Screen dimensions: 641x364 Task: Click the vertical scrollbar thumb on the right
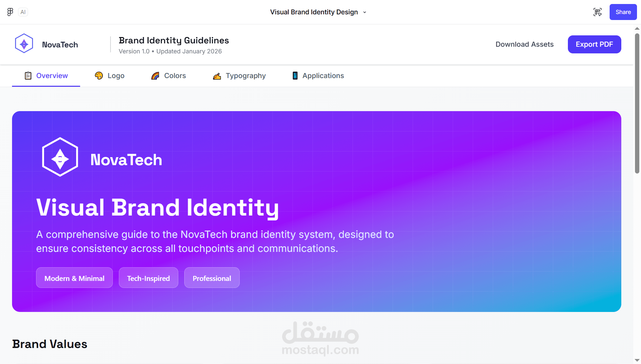[637, 103]
